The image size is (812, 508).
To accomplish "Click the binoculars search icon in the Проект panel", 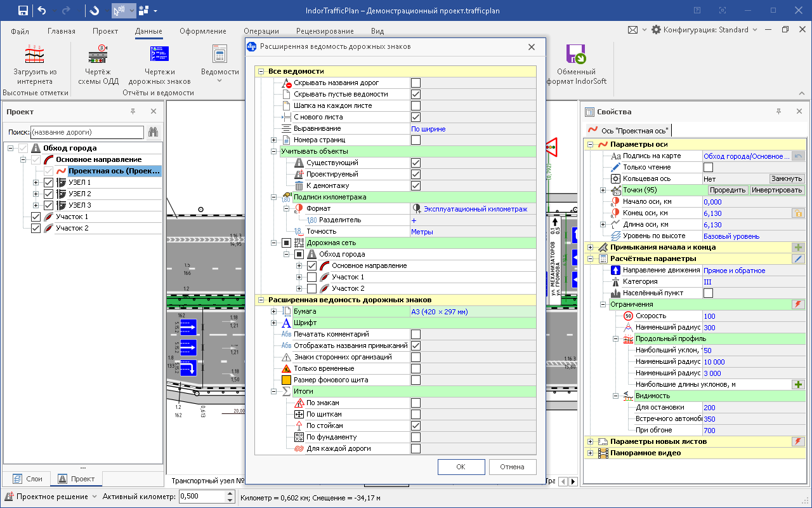I will click(x=153, y=132).
